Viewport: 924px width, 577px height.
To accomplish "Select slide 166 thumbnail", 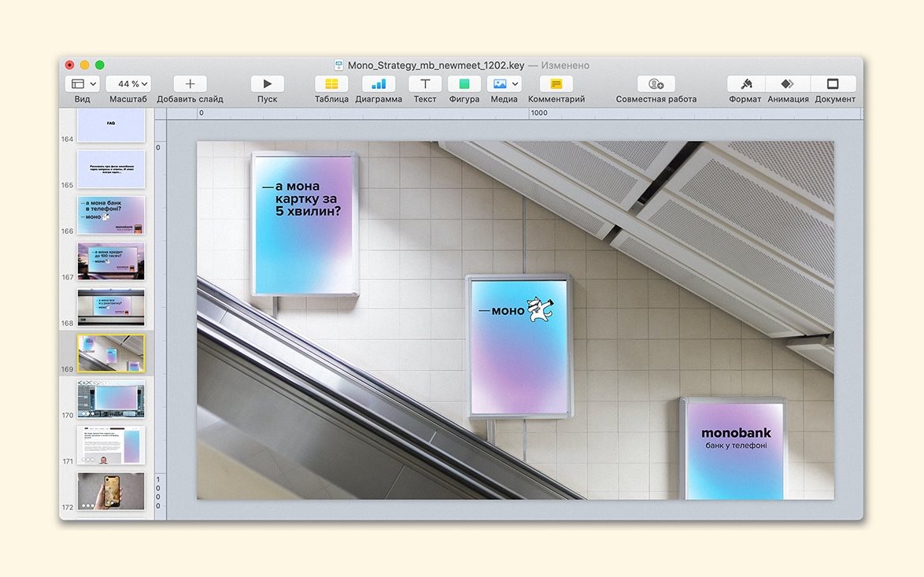I will tap(111, 215).
